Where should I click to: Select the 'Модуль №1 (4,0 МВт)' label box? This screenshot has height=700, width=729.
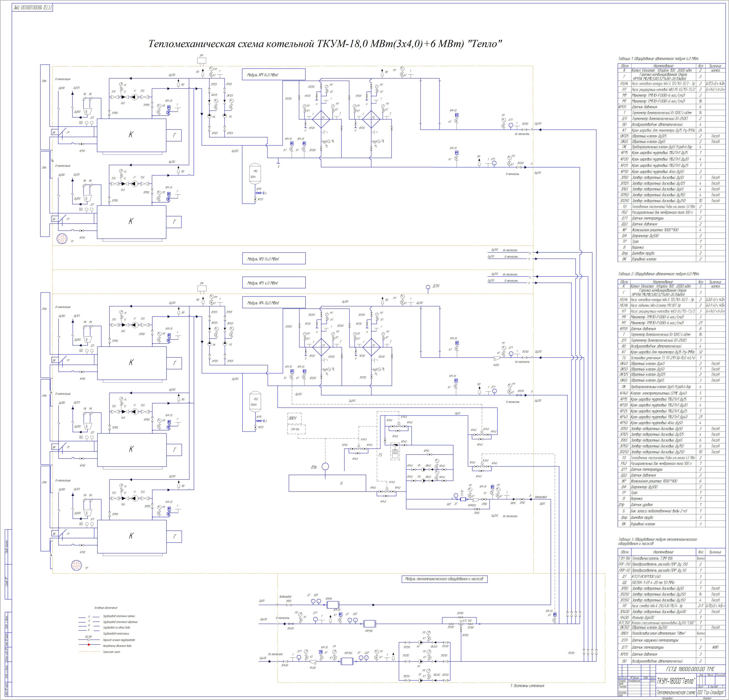click(x=273, y=74)
